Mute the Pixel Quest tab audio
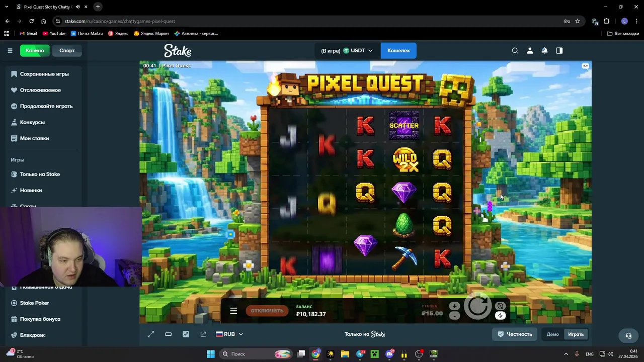644x362 pixels. coord(77,7)
